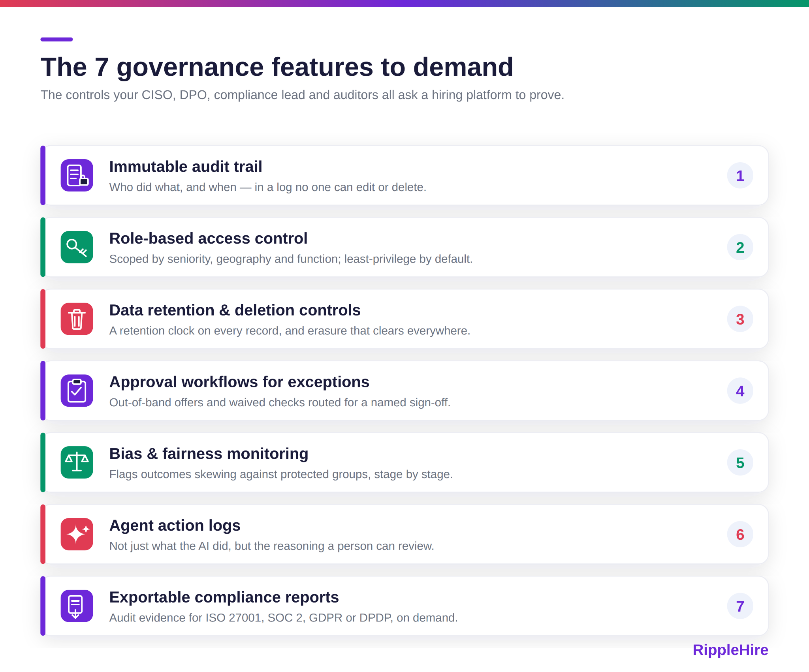Click the number 2 badge
This screenshot has width=809, height=672.
(x=740, y=247)
